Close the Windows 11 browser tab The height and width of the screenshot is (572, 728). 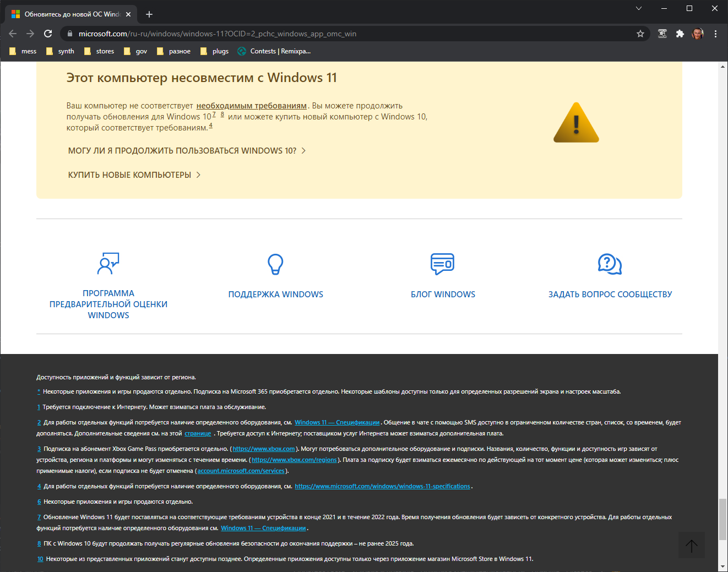(x=128, y=14)
